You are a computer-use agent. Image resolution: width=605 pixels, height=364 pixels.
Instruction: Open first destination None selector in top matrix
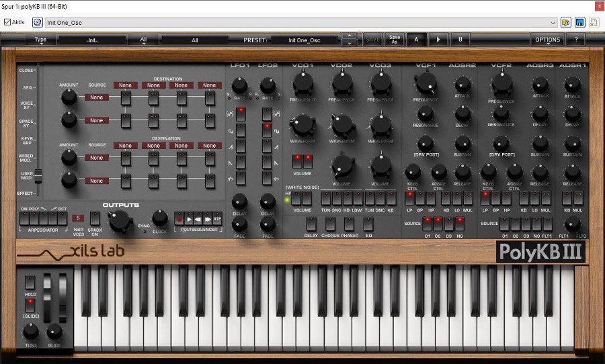(125, 85)
